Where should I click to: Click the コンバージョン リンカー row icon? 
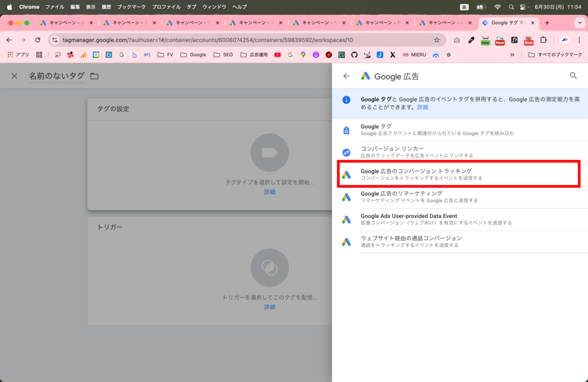tap(346, 153)
